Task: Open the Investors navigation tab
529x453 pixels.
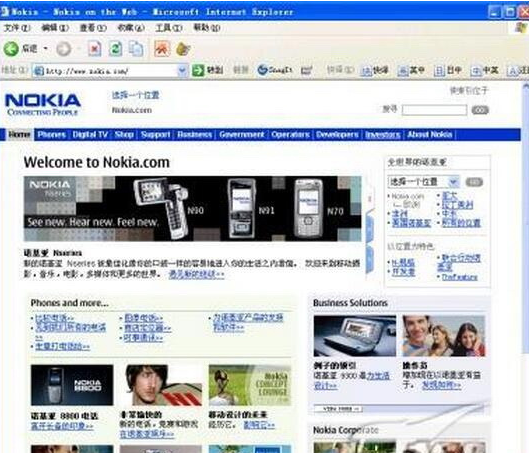Action: [383, 135]
